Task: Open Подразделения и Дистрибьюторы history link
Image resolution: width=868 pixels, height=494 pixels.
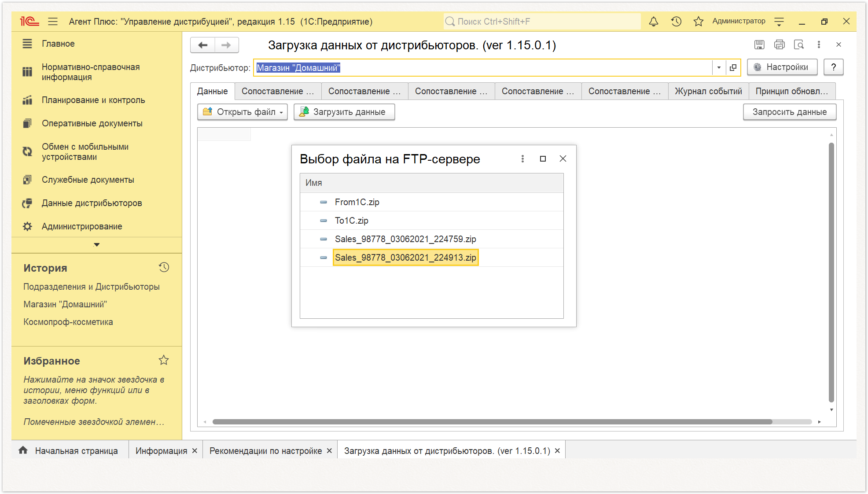Action: [91, 287]
